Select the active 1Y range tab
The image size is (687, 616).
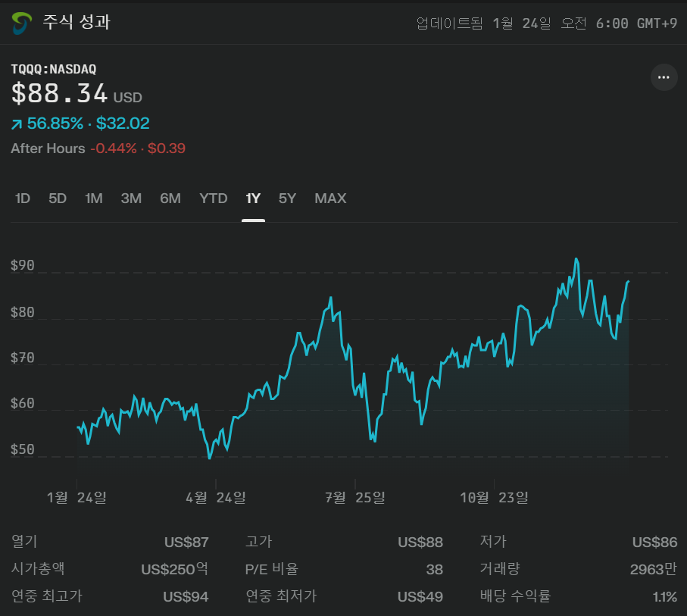[253, 199]
